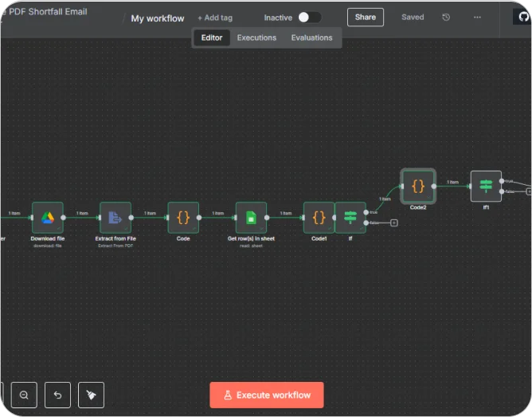
Task: Select the Code2 node
Action: 418,186
